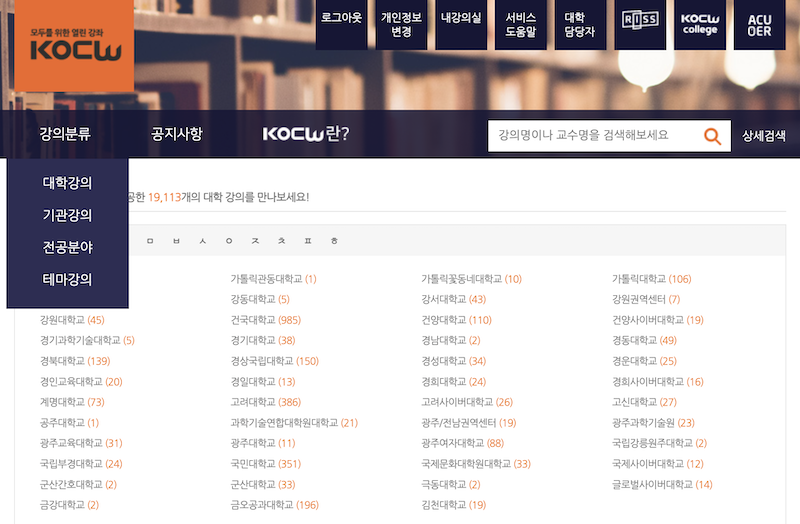Open 고려대학교 (386)
Image resolution: width=800 pixels, height=524 pixels.
click(x=266, y=402)
